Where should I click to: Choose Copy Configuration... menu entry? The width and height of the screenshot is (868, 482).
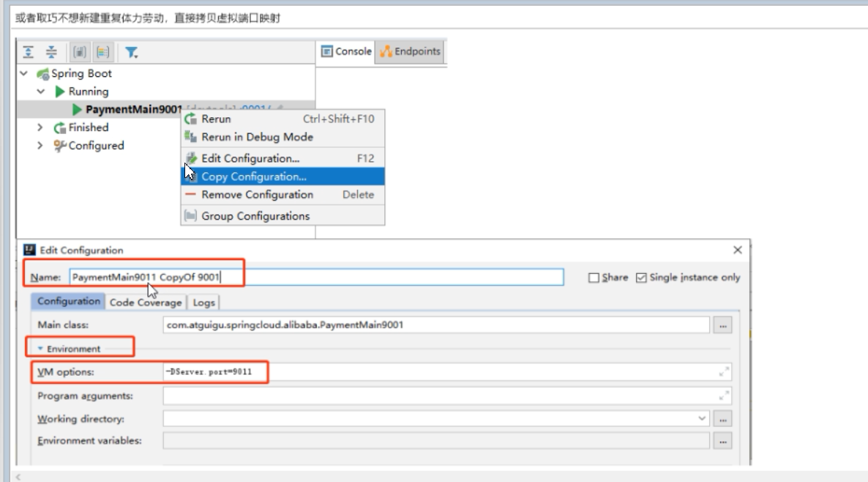pyautogui.click(x=283, y=177)
